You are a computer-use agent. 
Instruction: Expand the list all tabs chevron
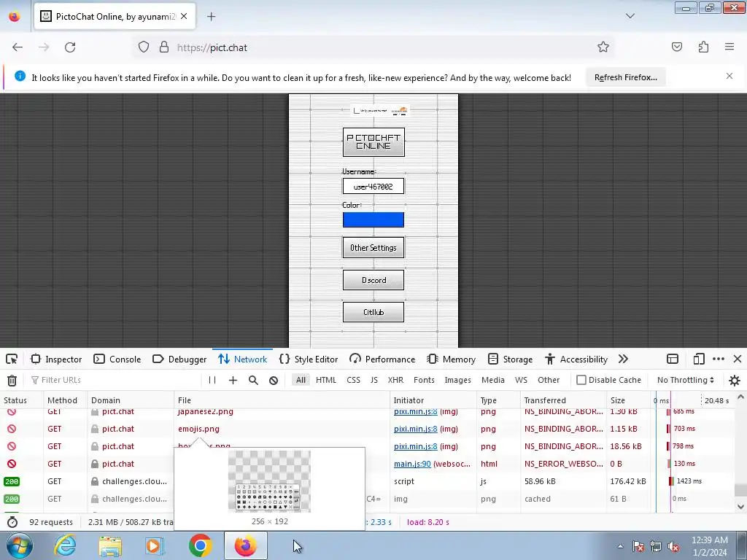tap(630, 16)
